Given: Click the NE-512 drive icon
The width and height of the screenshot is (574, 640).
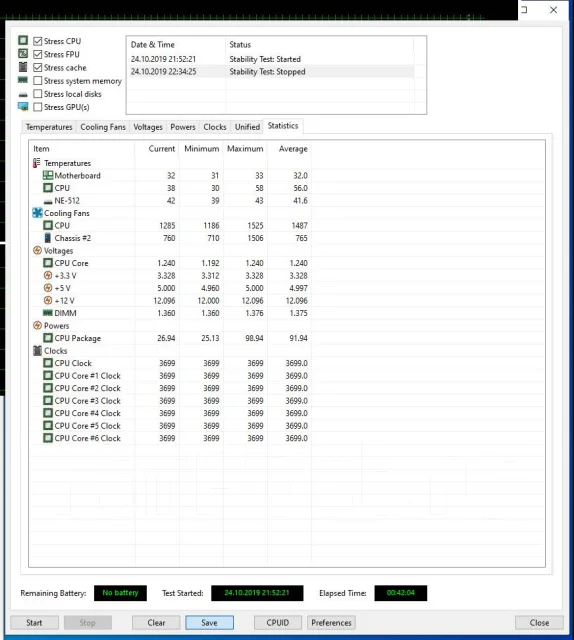Looking at the screenshot, I should tap(48, 202).
